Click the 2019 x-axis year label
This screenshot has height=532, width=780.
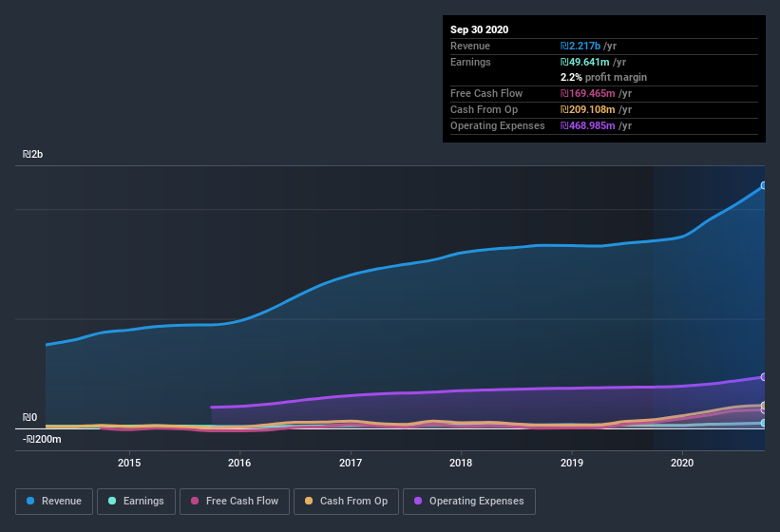572,463
